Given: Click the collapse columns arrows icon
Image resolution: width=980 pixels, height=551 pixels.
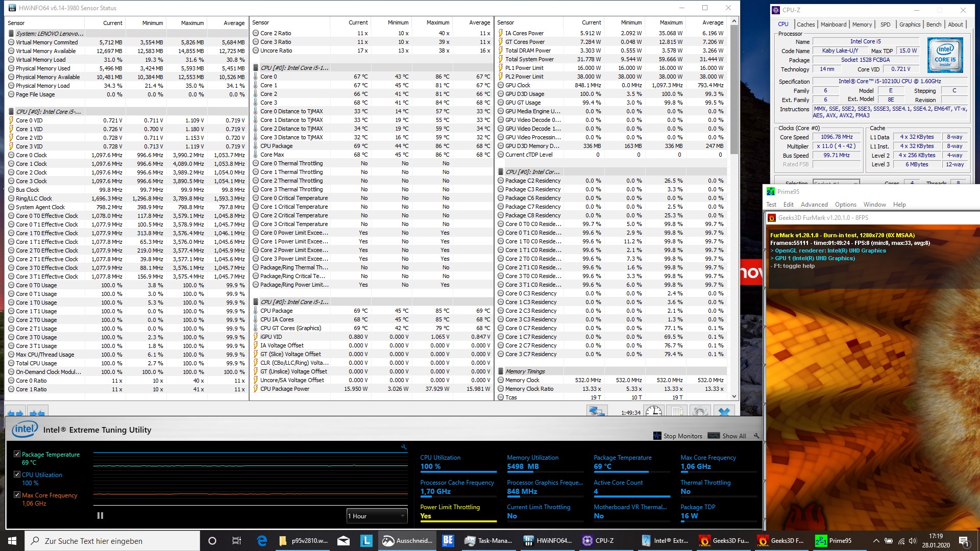Looking at the screenshot, I should point(37,412).
